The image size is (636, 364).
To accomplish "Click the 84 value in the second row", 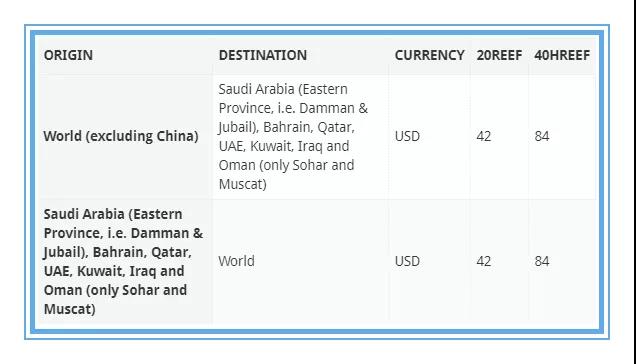I will click(541, 261).
